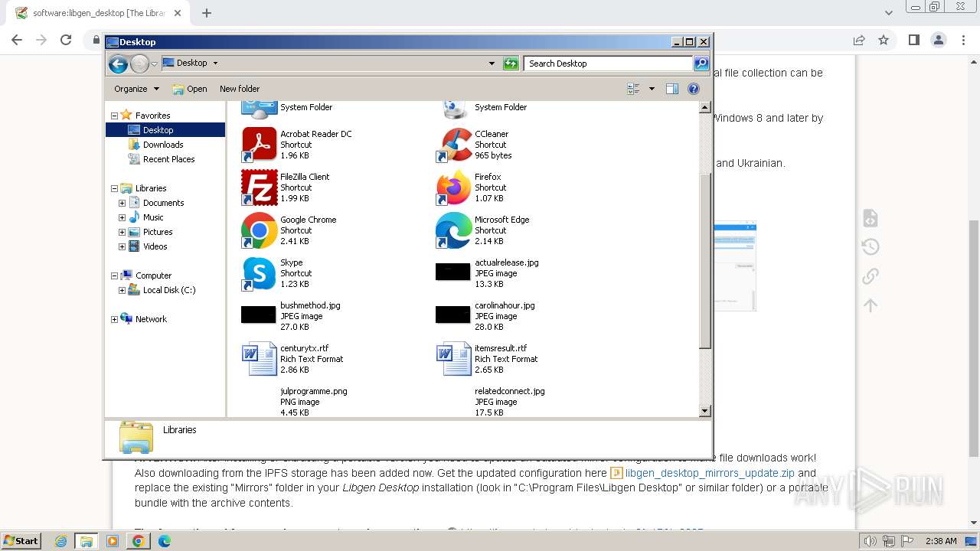Viewport: 980px width, 551px height.
Task: Click the Search Desktop input field
Action: [609, 64]
